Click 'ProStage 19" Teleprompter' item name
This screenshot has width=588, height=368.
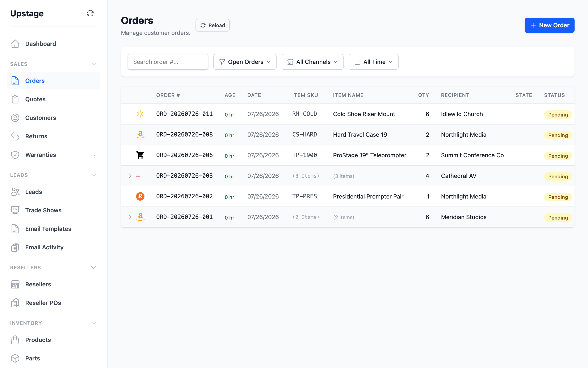point(370,155)
